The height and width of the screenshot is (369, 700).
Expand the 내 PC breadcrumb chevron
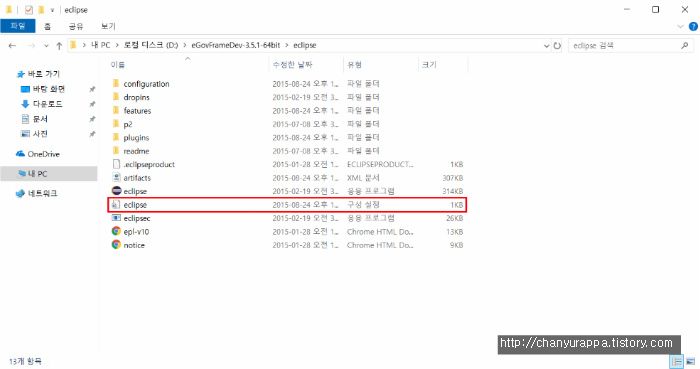click(117, 45)
